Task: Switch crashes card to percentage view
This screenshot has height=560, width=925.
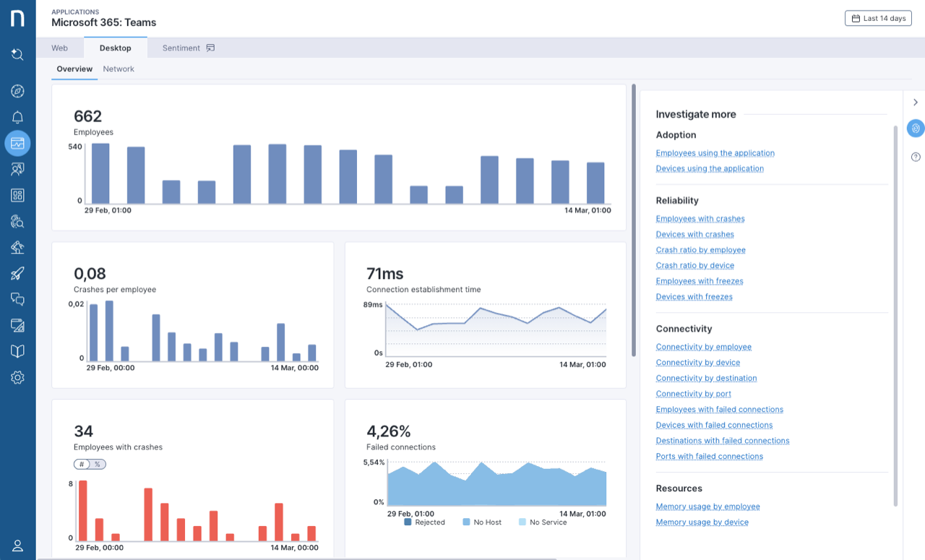Action: 96,464
